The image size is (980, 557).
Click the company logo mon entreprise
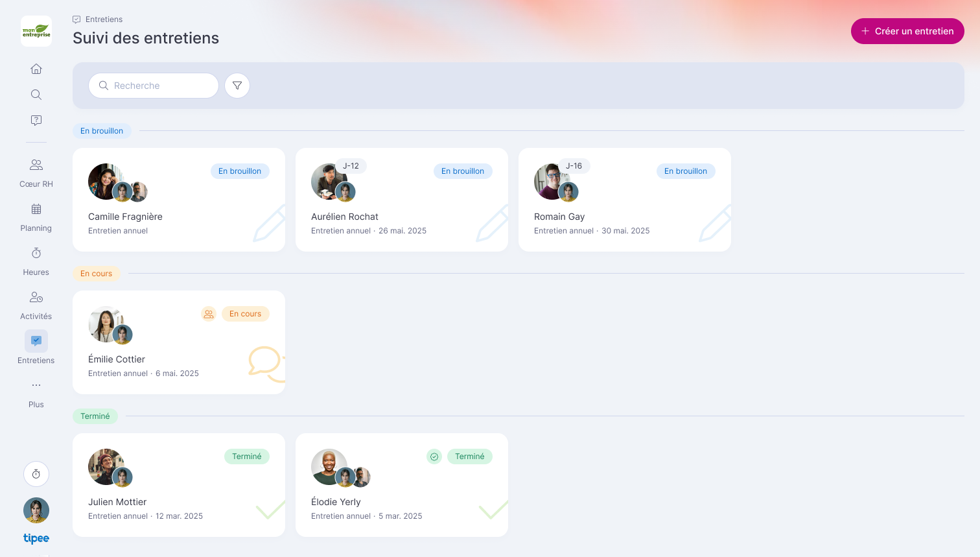tap(36, 31)
